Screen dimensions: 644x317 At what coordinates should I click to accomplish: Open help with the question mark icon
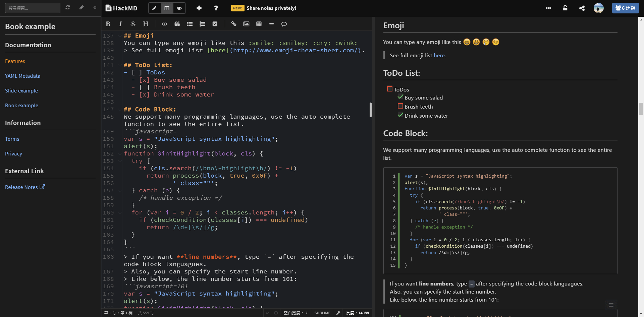pos(216,8)
